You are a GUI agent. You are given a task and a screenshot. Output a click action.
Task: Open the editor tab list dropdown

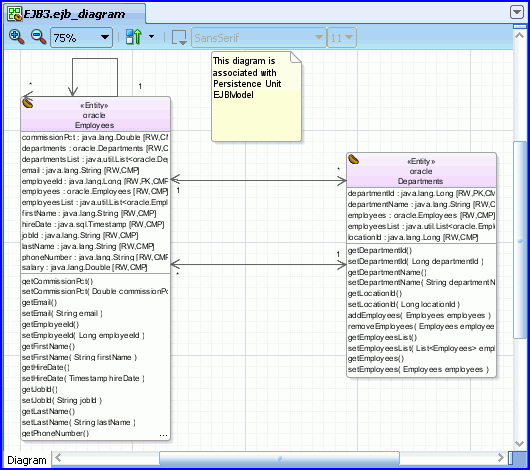pyautogui.click(x=516, y=12)
